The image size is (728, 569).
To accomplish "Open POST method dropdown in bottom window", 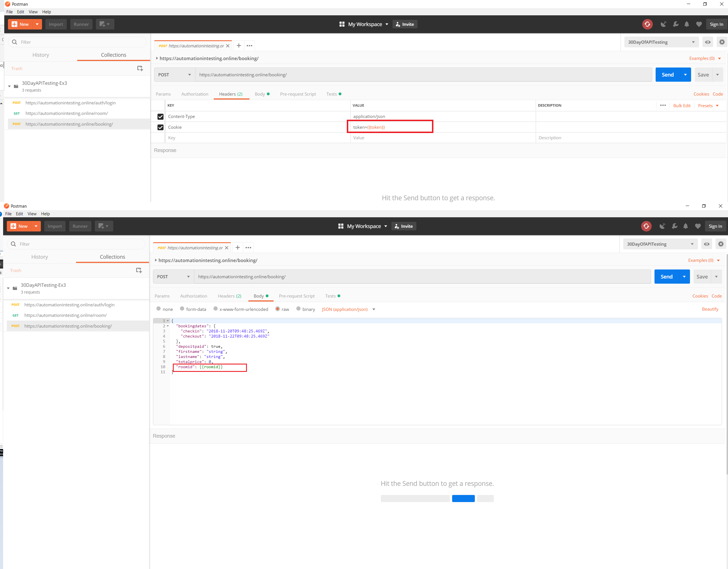I will [x=174, y=277].
